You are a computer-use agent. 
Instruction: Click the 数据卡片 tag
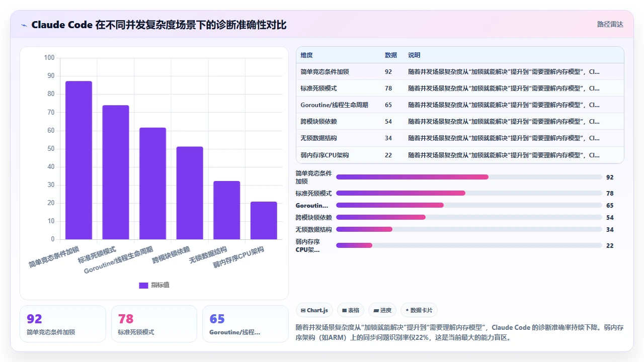pos(419,310)
